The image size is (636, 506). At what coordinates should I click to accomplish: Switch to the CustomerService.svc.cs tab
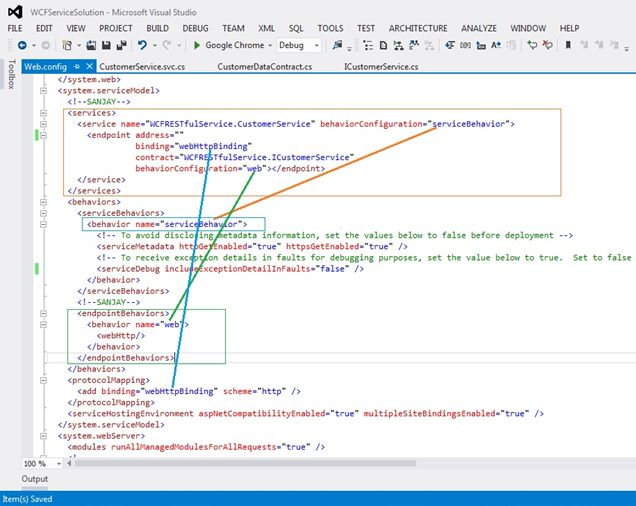point(142,67)
